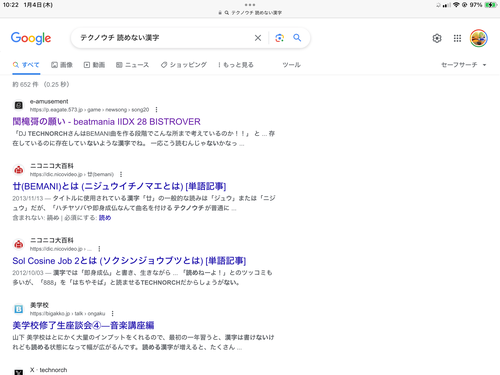Open more options for 美学校 result
Image resolution: width=500 pixels, height=375 pixels.
click(113, 313)
